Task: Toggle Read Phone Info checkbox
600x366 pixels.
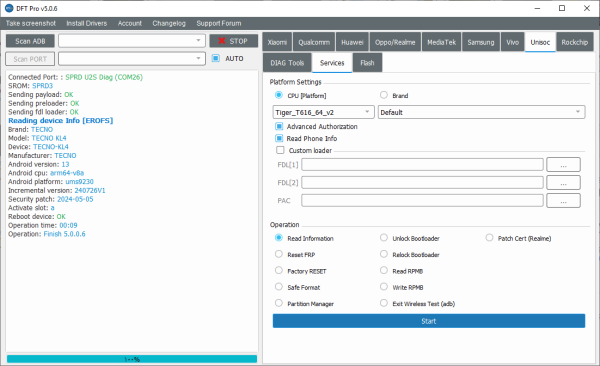Action: [x=279, y=138]
